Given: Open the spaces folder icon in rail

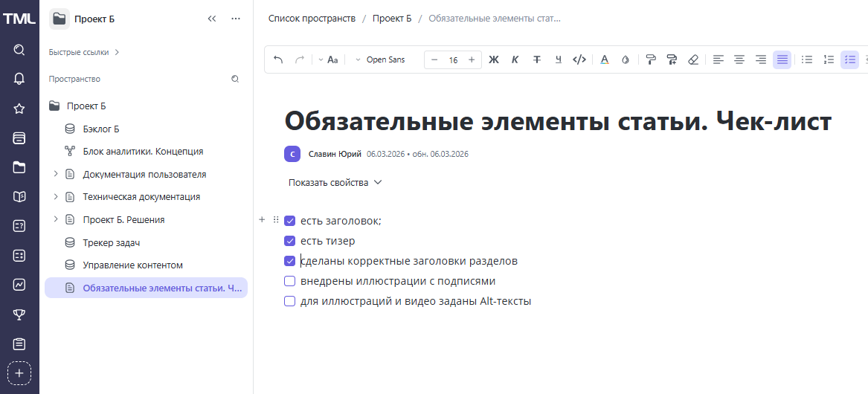Looking at the screenshot, I should point(19,167).
